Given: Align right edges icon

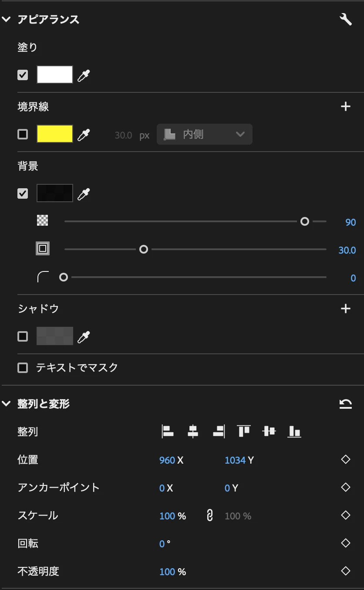Looking at the screenshot, I should point(219,431).
